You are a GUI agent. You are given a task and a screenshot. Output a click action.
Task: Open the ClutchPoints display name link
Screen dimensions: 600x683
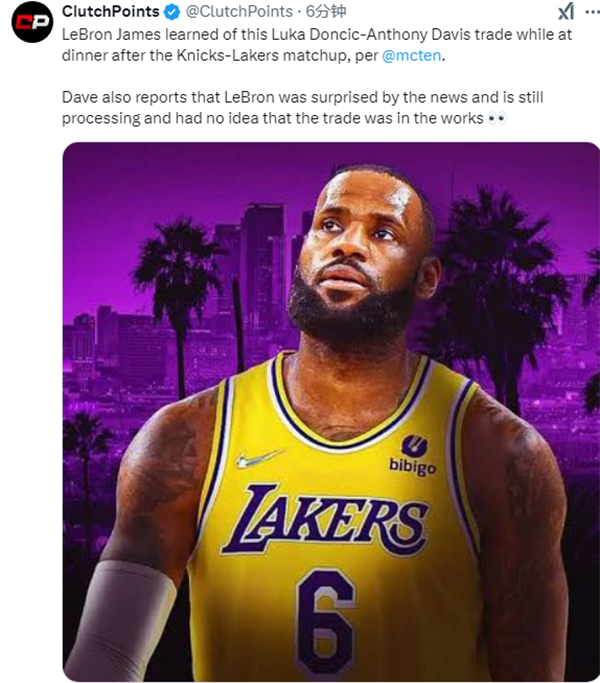click(x=110, y=12)
